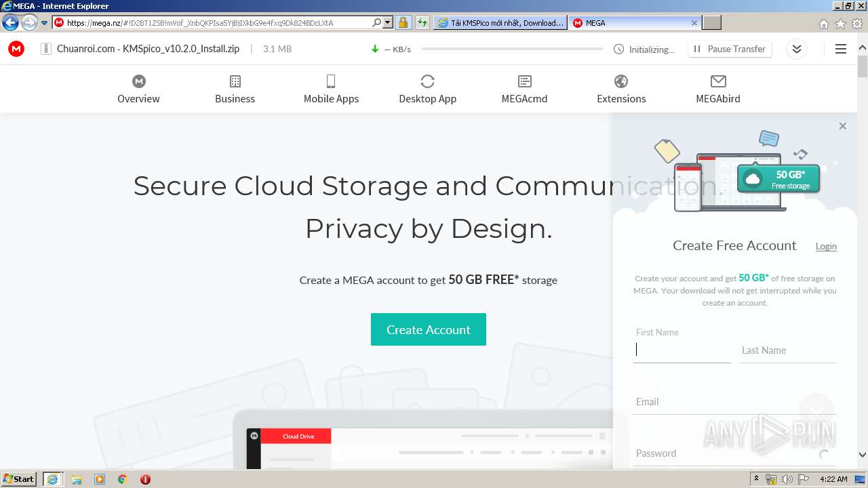Click the security lock icon
The height and width of the screenshot is (488, 868).
click(x=403, y=23)
